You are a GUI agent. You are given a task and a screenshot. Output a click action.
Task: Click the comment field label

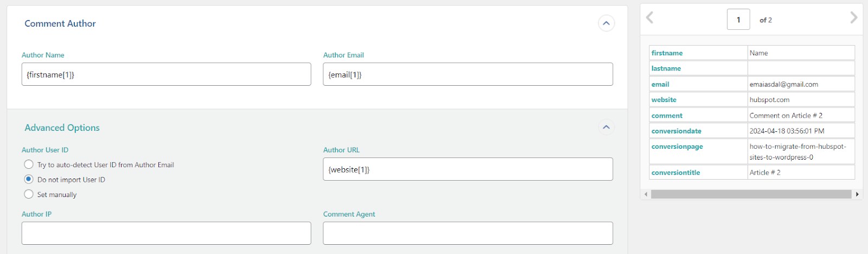[x=667, y=116]
